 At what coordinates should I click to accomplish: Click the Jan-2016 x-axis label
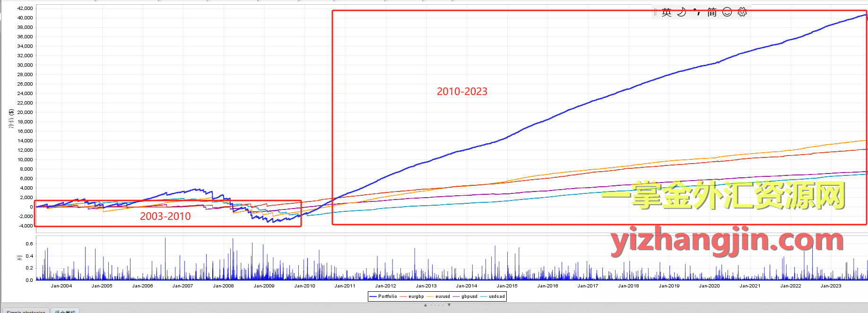pos(547,286)
